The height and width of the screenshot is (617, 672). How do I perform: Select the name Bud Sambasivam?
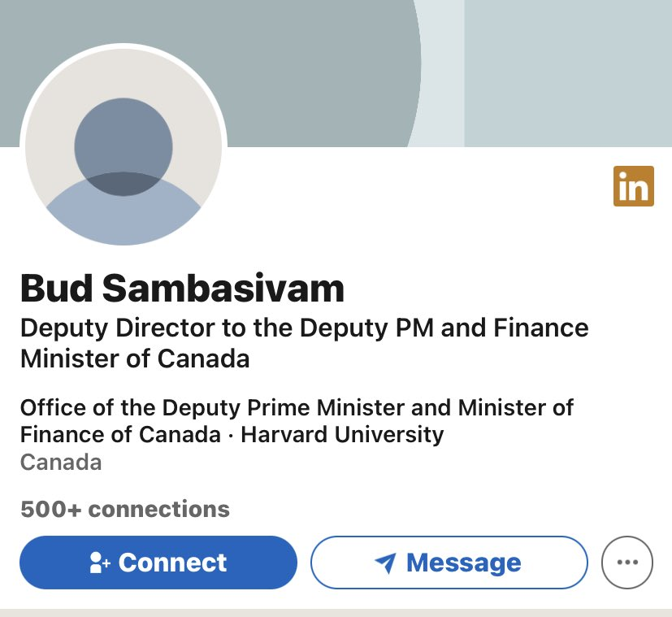[x=182, y=288]
